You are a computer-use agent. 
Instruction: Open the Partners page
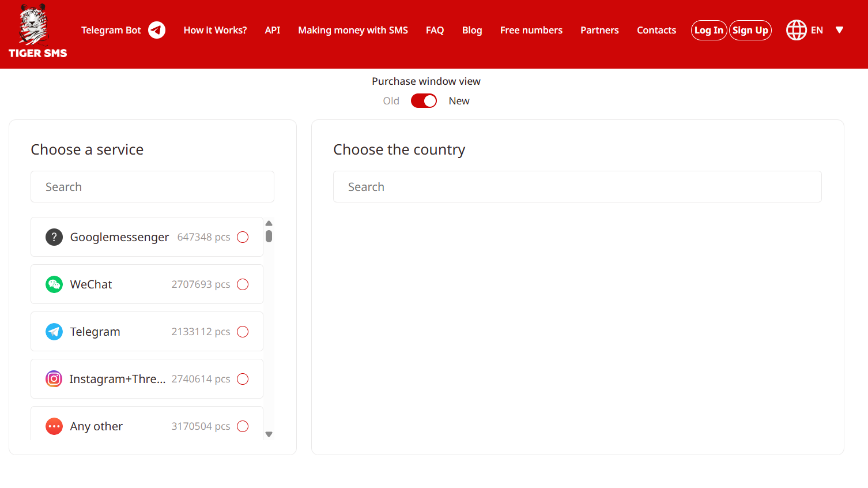[599, 30]
